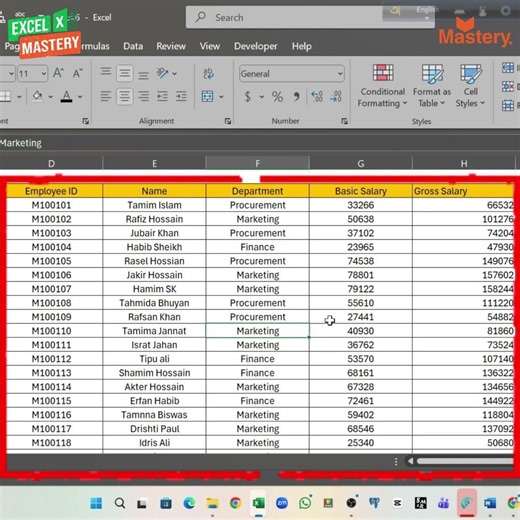Image resolution: width=520 pixels, height=520 pixels.
Task: Open Fill Color dropdown arrow
Action: pos(51,97)
